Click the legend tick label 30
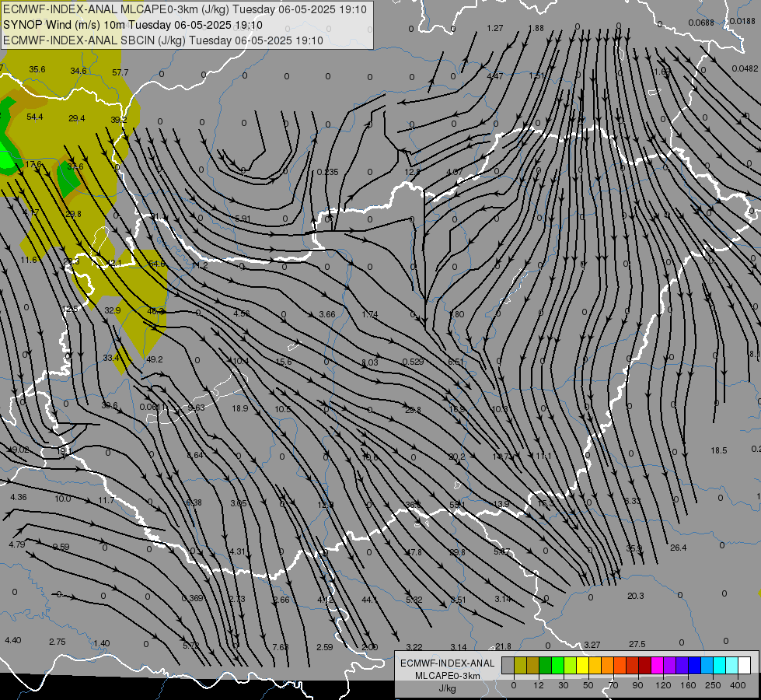761x700 pixels. point(563,685)
